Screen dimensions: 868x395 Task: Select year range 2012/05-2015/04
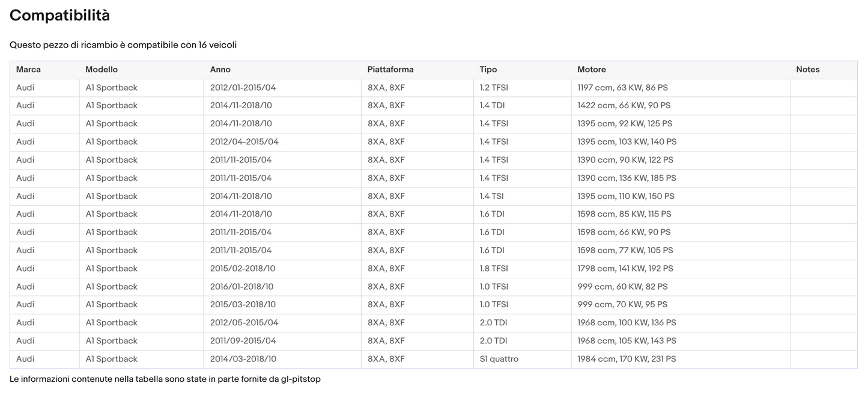click(244, 323)
